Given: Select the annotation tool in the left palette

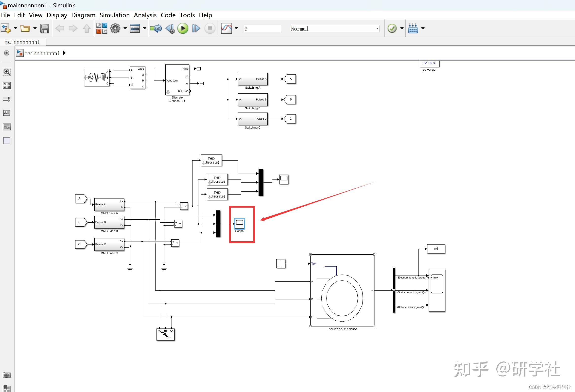Looking at the screenshot, I should coord(7,113).
